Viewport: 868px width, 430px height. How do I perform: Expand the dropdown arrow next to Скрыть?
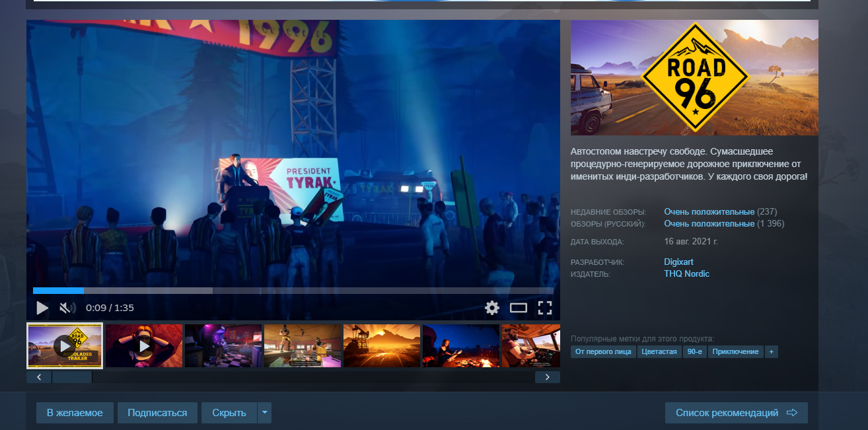264,413
